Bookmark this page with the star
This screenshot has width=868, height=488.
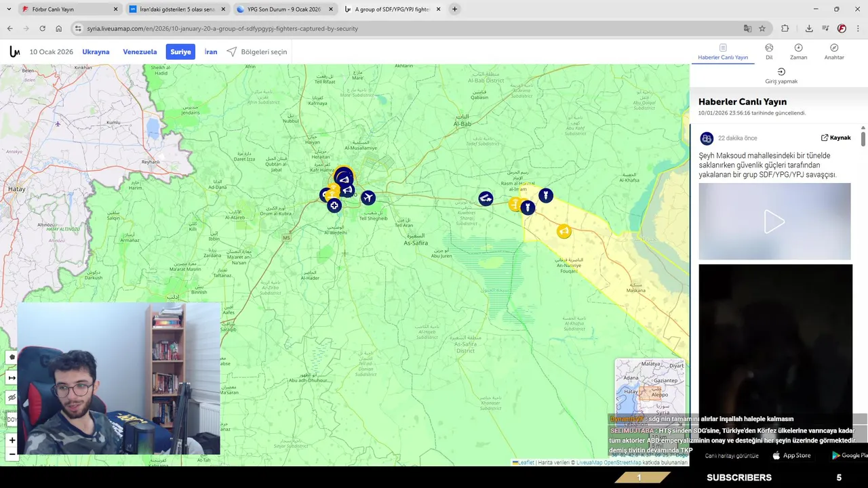click(762, 28)
